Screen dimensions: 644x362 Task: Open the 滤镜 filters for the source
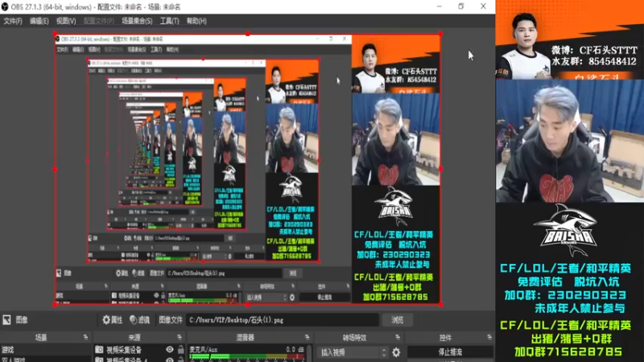pyautogui.click(x=139, y=319)
